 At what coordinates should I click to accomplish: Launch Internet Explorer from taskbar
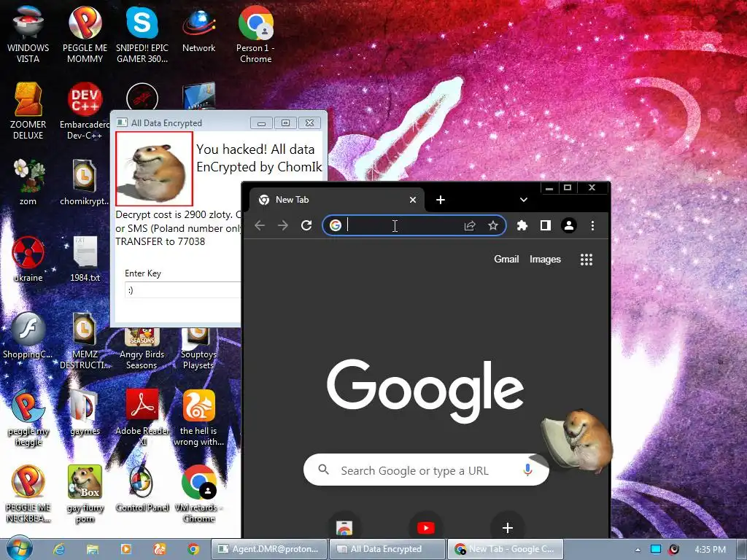coord(59,549)
